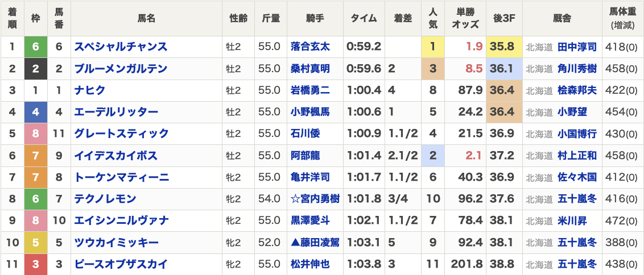Viewport: 644px width, 275px height.
Task: Open エイシンニルヴァナ horse page
Action: (121, 221)
